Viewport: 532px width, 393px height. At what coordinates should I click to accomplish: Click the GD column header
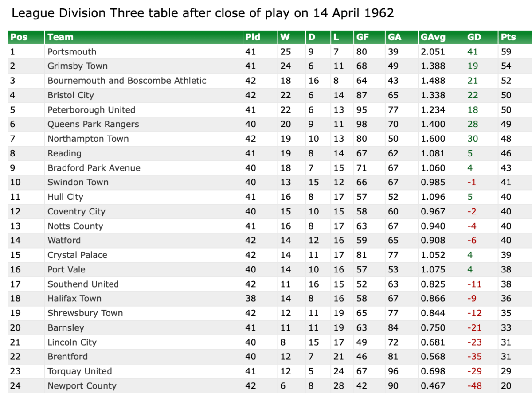[x=474, y=37]
